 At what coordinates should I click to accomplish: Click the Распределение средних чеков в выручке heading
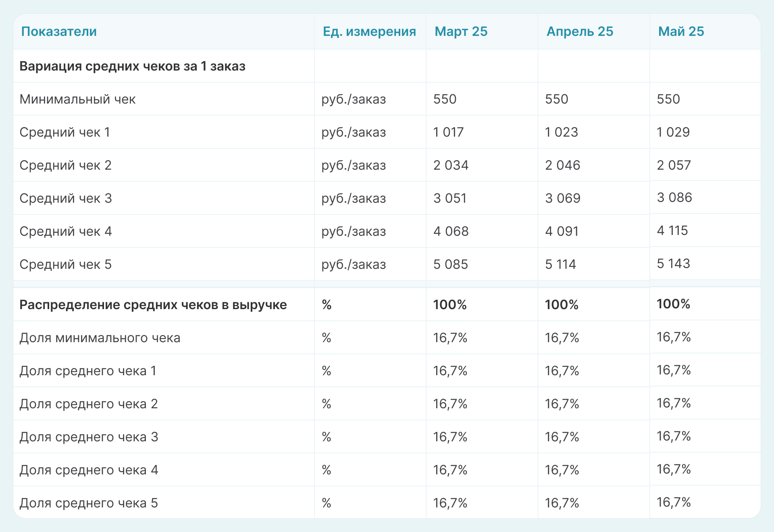[x=153, y=305]
